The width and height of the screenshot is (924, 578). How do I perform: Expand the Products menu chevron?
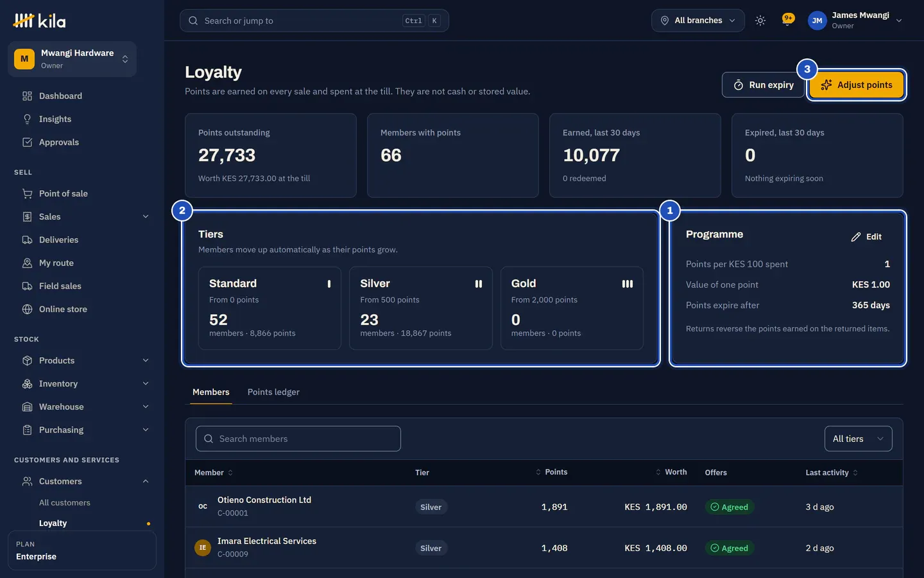point(146,360)
